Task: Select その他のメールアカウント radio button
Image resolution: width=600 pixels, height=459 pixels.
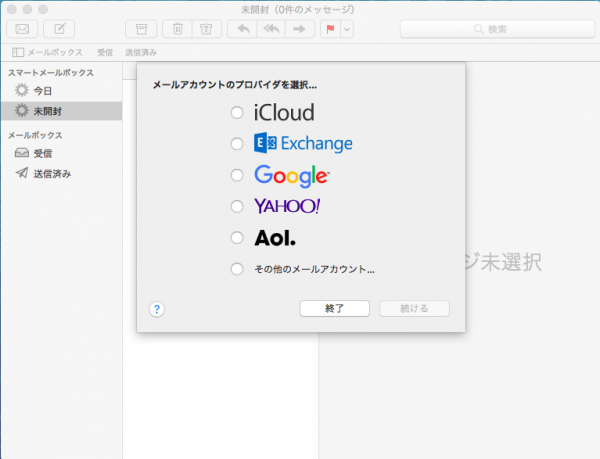Action: tap(237, 269)
